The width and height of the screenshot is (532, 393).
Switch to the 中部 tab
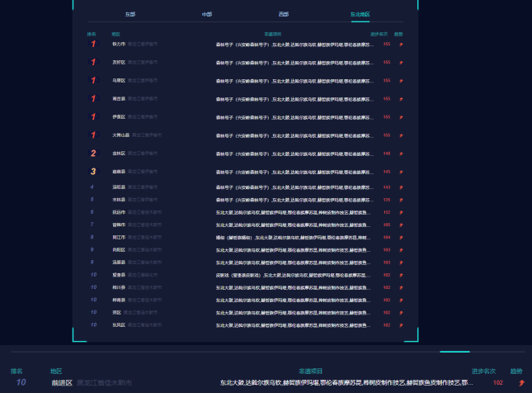tap(206, 15)
